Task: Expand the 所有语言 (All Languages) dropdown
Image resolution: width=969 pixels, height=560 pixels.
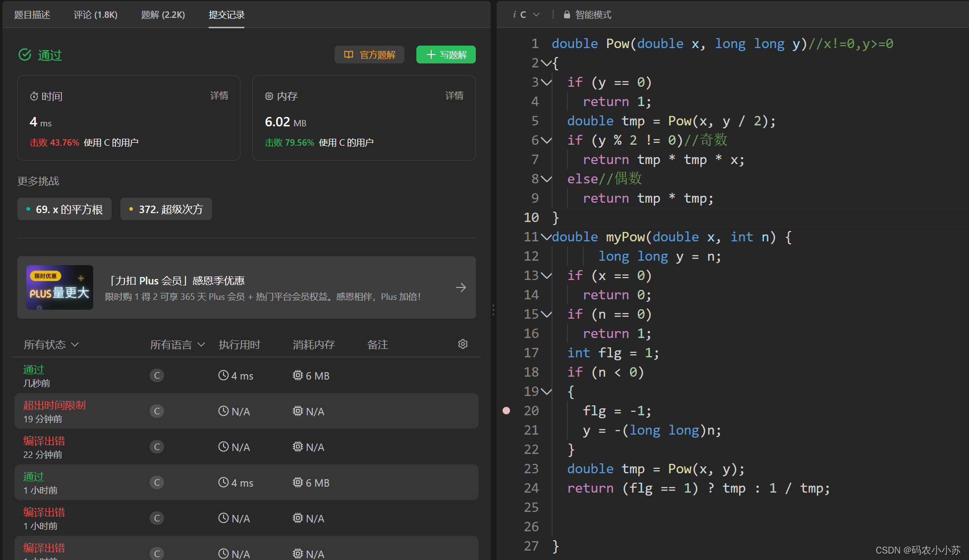Action: tap(176, 344)
